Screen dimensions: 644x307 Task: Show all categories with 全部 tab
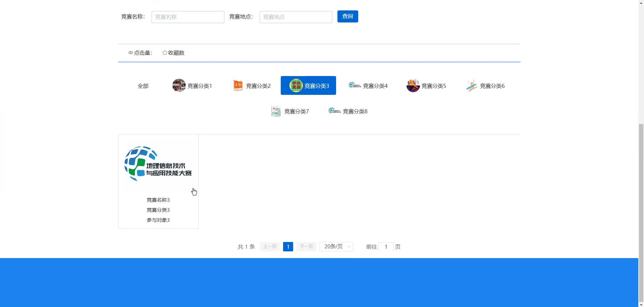click(x=143, y=86)
